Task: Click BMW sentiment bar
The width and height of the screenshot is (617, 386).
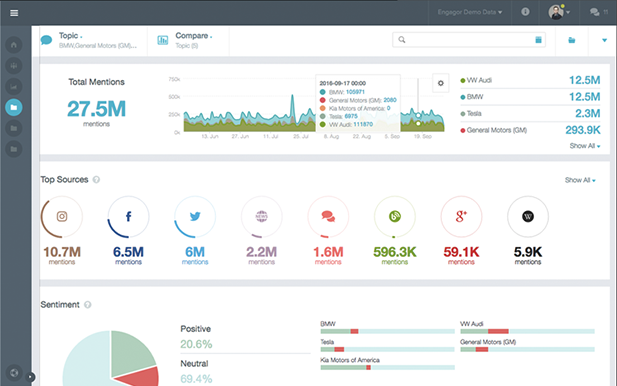Action: tap(387, 331)
